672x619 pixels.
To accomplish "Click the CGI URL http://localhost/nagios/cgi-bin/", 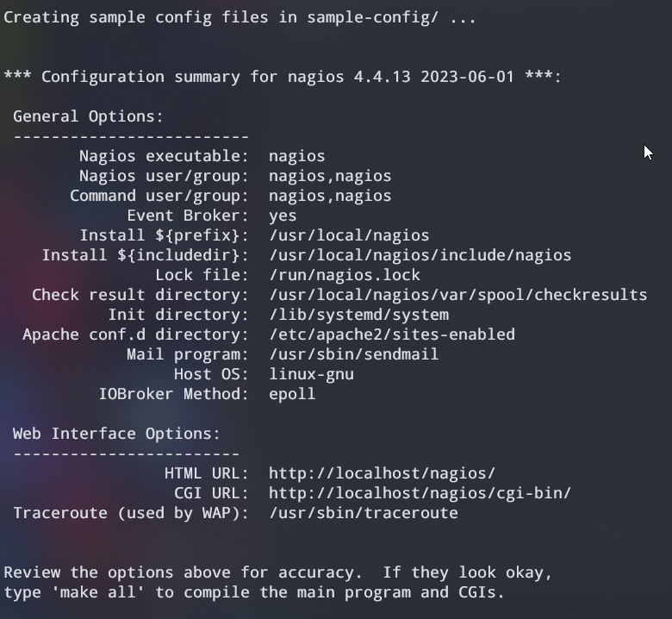I will [x=420, y=493].
